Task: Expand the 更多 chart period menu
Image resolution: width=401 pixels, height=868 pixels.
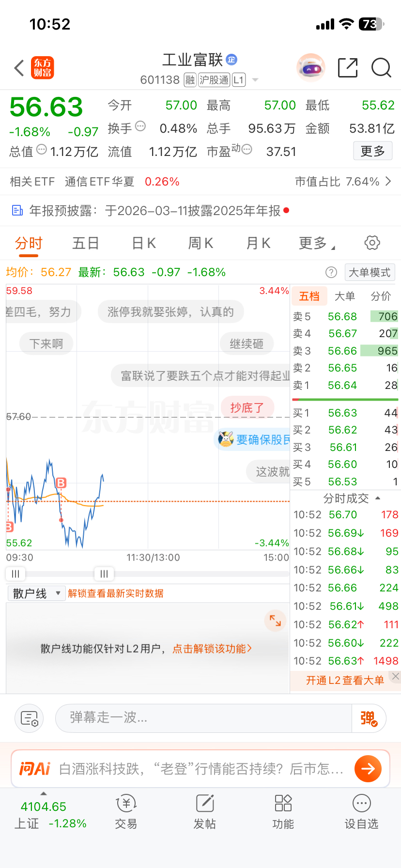Action: (x=317, y=243)
